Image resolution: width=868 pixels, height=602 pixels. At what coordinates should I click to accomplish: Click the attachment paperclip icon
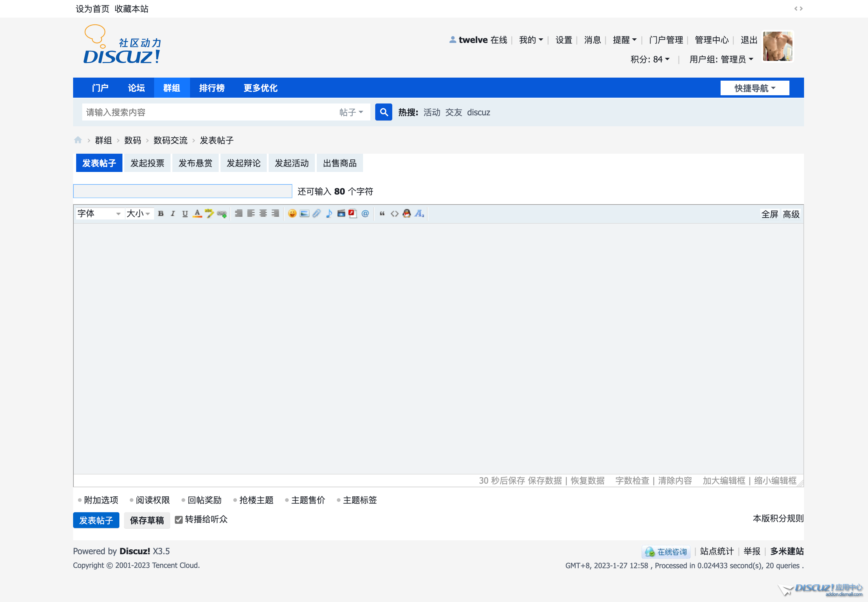pos(316,213)
